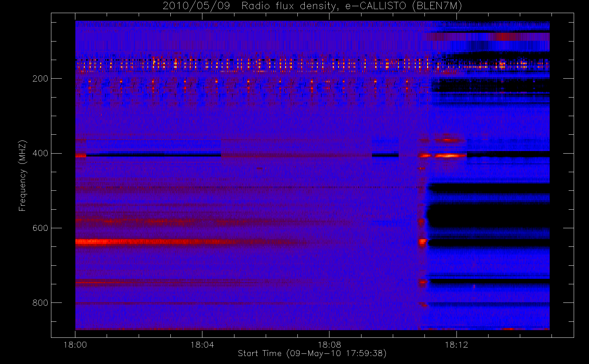This screenshot has height=364, width=589.
Task: Click the 600 frequency tick label
Action: point(40,228)
